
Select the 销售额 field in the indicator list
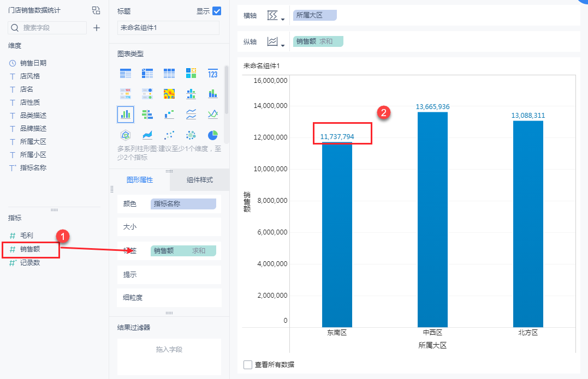pyautogui.click(x=30, y=249)
